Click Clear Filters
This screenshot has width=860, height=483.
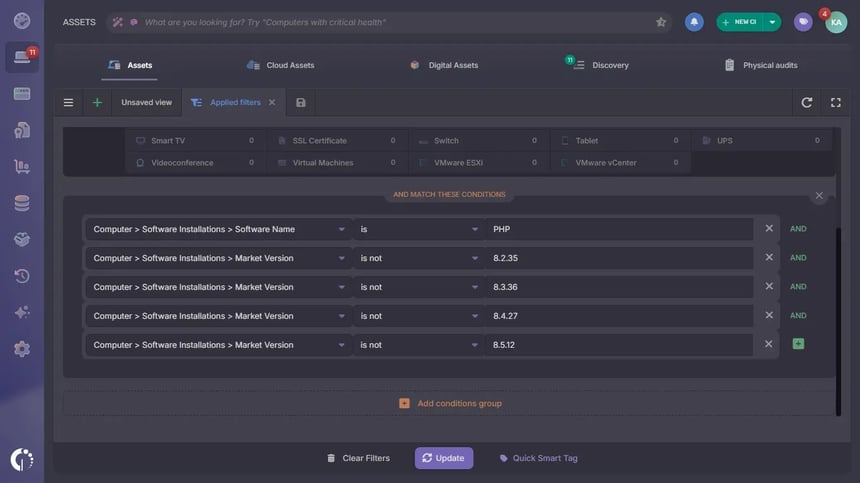tap(359, 458)
